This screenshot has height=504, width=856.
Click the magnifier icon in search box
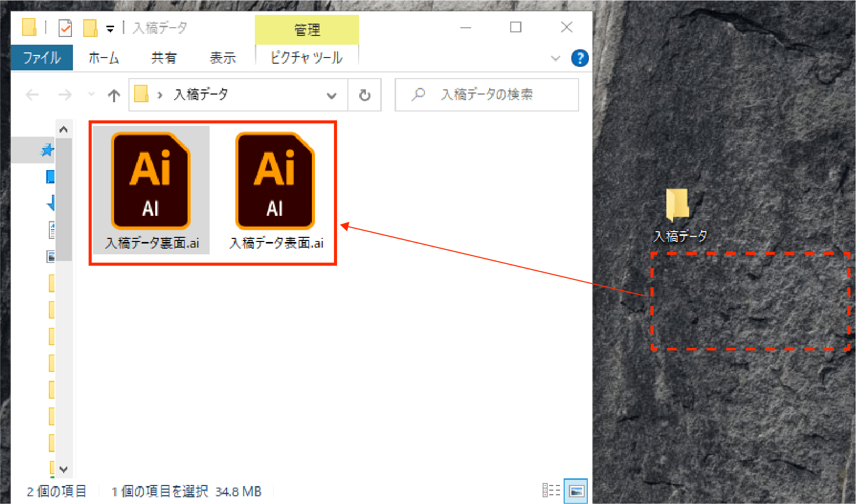pos(418,95)
